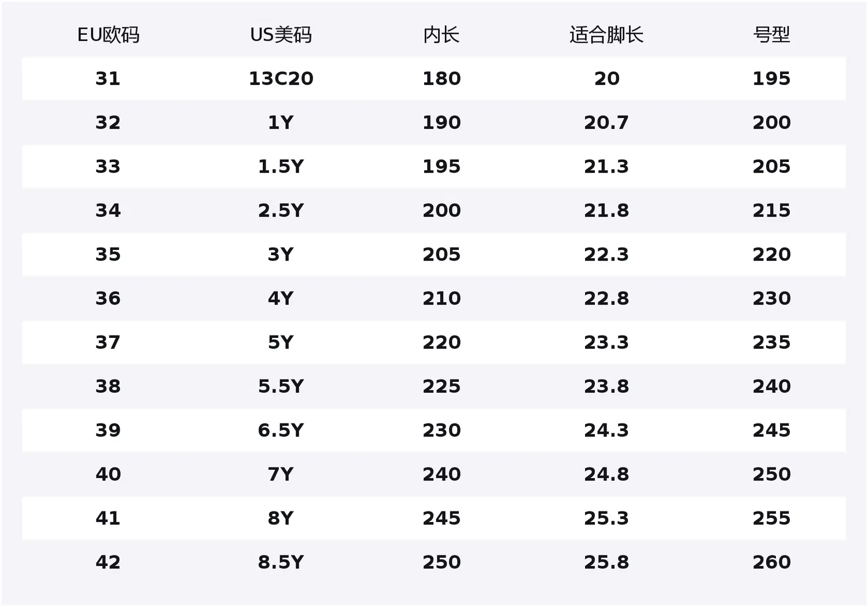Screen dimensions: 868x607
Task: Click the 适合脚长 column header
Action: point(606,35)
